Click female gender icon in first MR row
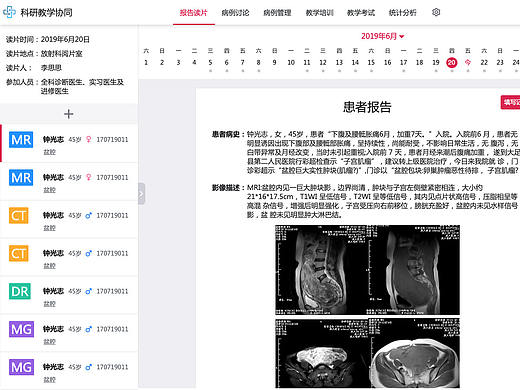Screen dimensions: 520x390 point(88,139)
